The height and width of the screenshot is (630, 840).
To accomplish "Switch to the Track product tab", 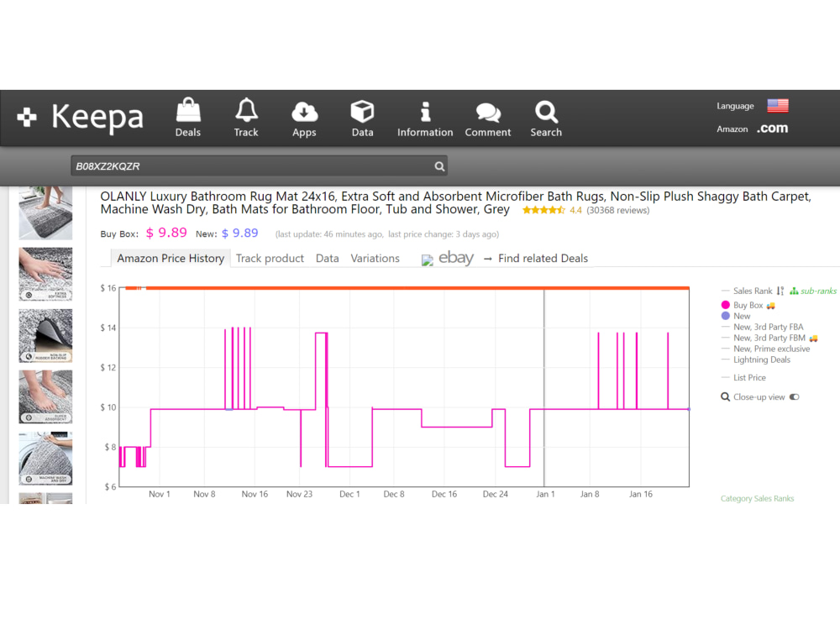I will (x=270, y=258).
